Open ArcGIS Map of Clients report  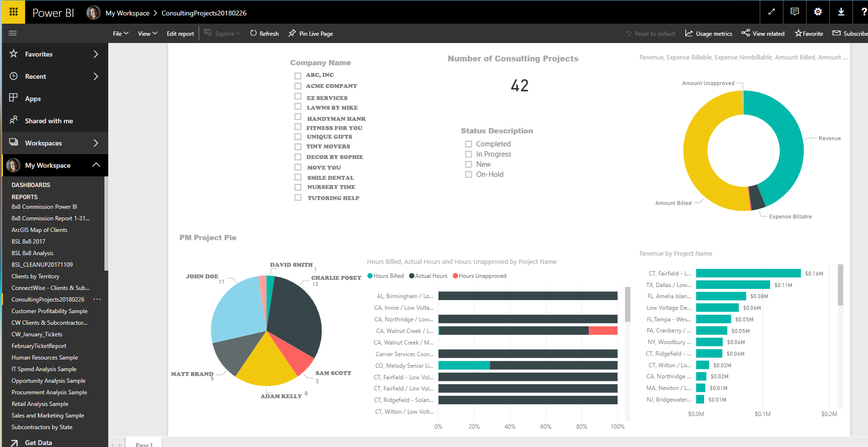coord(39,230)
